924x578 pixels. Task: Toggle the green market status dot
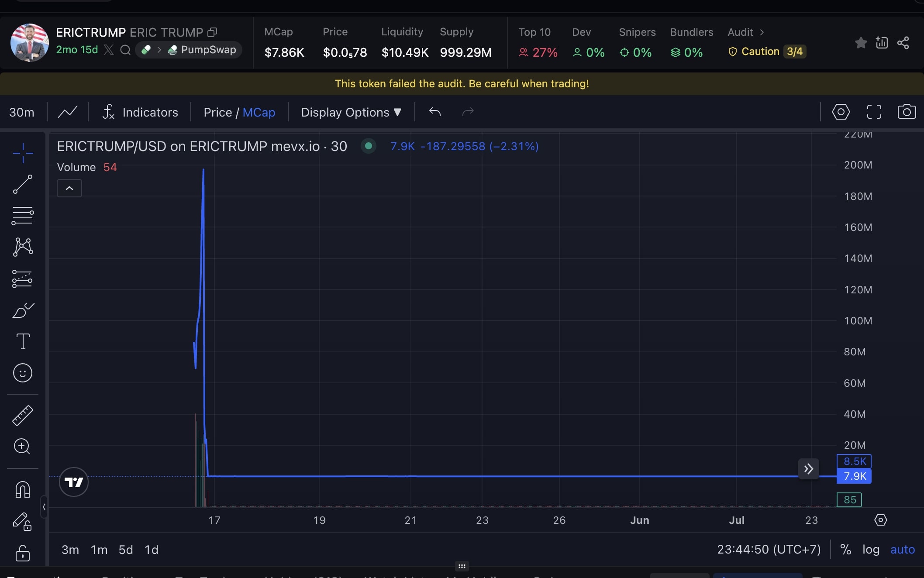pos(369,146)
